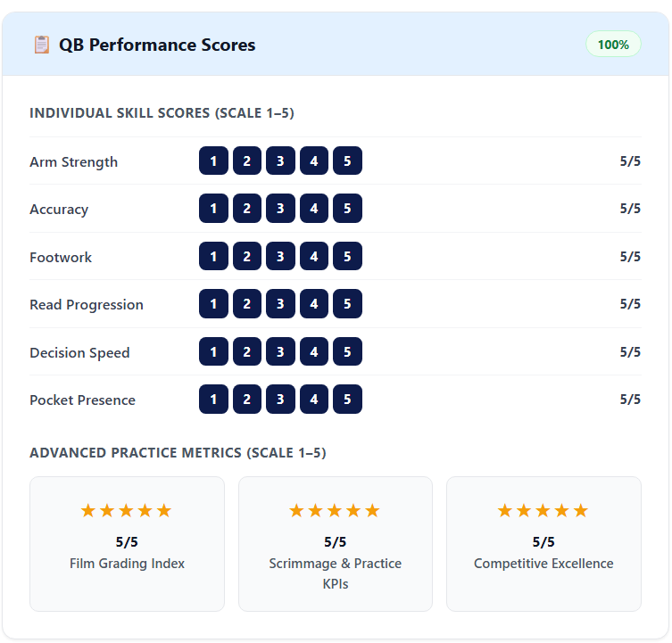
Task: Click fifth star in Film Grading Index
Action: click(x=163, y=511)
